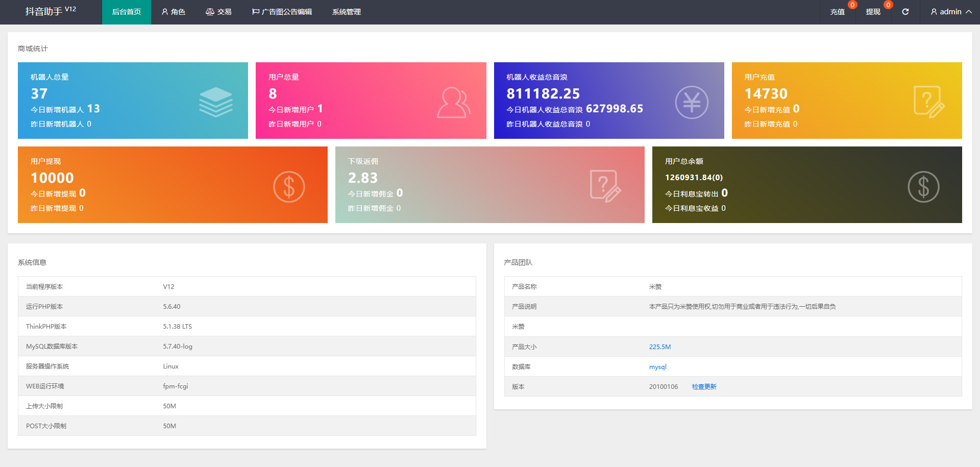Click the 充值 notification button
The width and height of the screenshot is (980, 467).
(x=837, y=12)
